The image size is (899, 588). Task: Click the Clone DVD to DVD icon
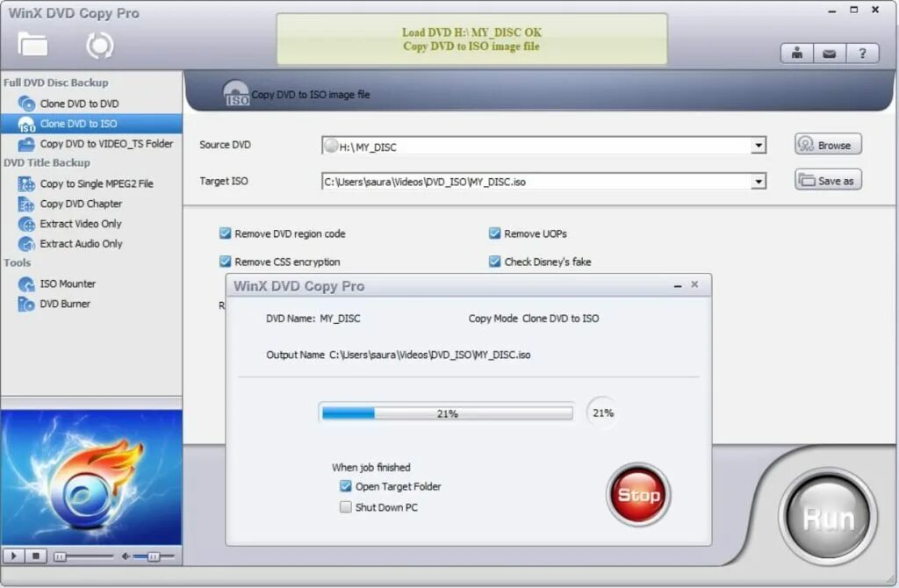tap(26, 104)
